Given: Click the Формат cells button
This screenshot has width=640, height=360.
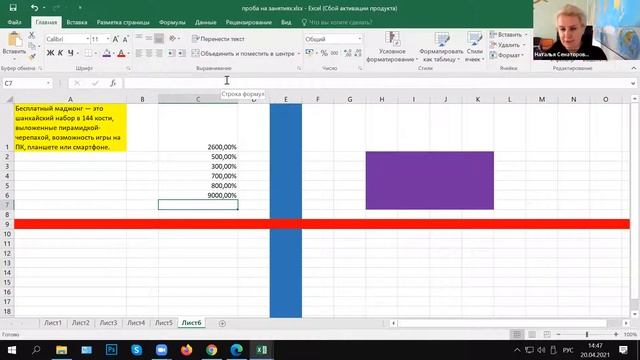Looking at the screenshot, I should [x=507, y=55].
